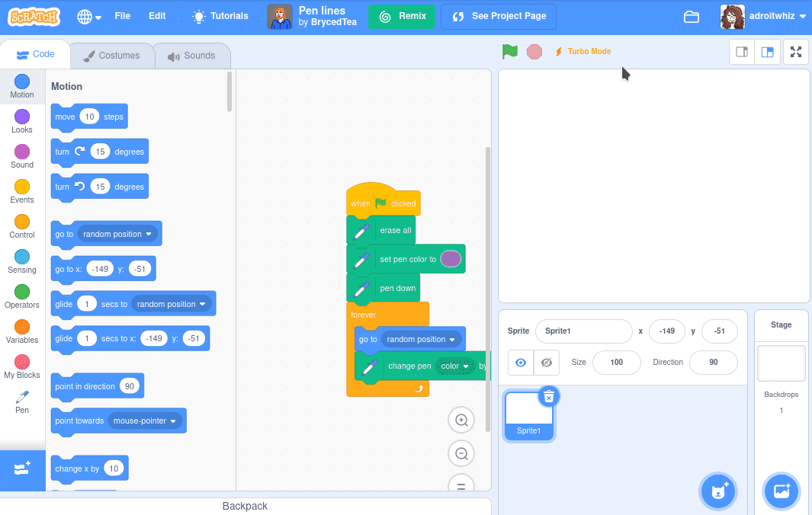This screenshot has width=812, height=515.
Task: Click See Project Page button
Action: point(498,17)
